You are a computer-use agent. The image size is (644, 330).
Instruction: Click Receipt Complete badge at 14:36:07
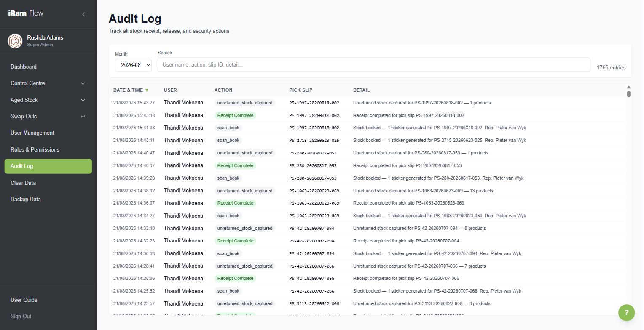click(235, 203)
